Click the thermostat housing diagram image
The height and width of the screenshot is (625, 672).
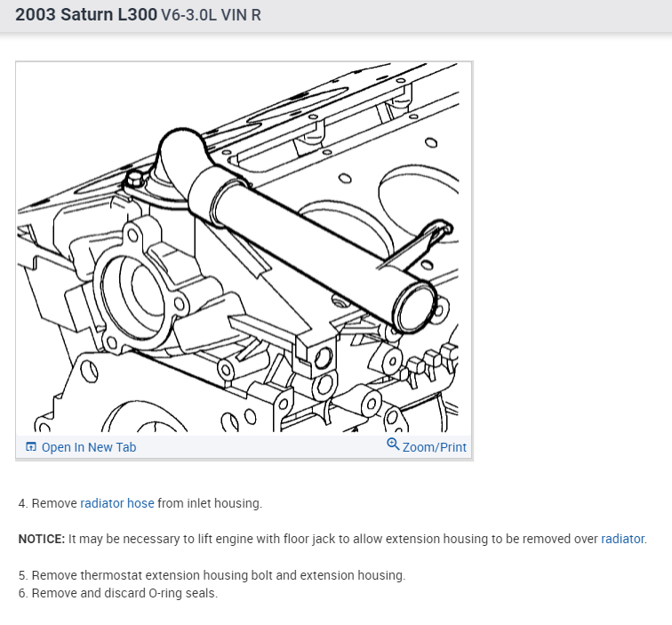238,247
